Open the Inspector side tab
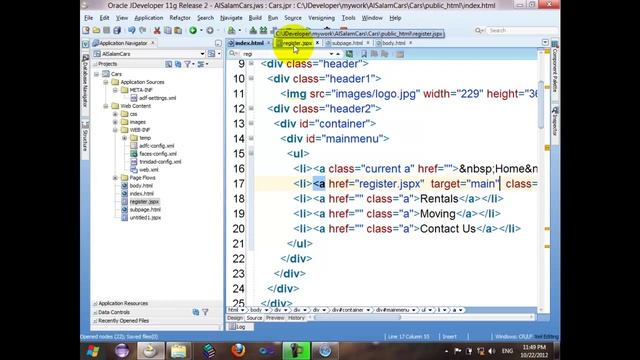Viewport: 640px width, 360px height. click(555, 121)
